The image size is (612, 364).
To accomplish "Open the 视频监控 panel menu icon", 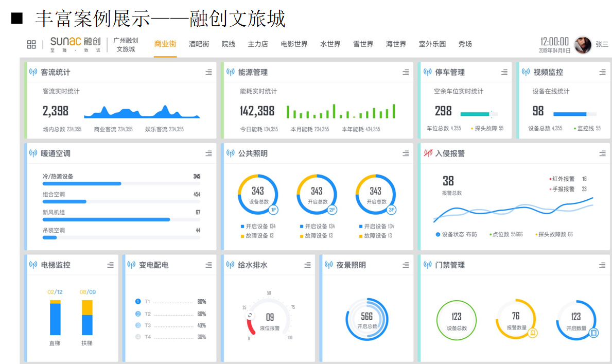I will click(603, 72).
